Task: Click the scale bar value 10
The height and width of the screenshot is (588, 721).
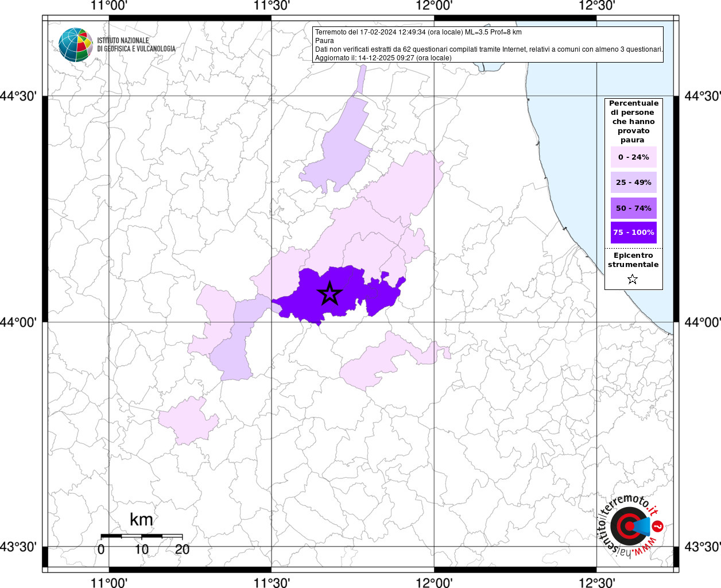Action: pyautogui.click(x=142, y=550)
